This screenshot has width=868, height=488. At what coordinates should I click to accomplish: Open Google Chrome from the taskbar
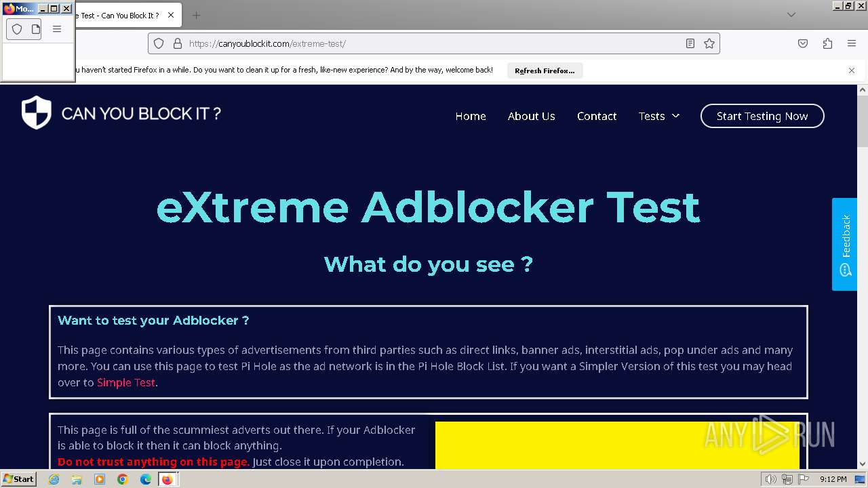123,479
